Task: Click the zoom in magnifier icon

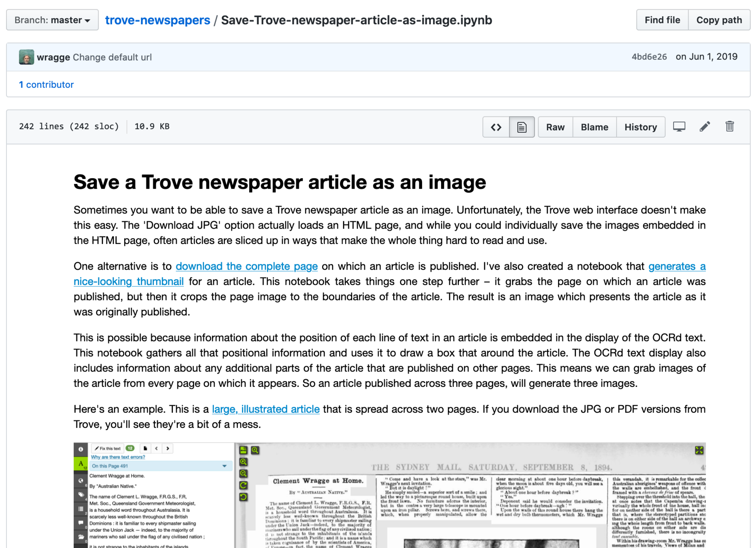Action: tap(243, 462)
